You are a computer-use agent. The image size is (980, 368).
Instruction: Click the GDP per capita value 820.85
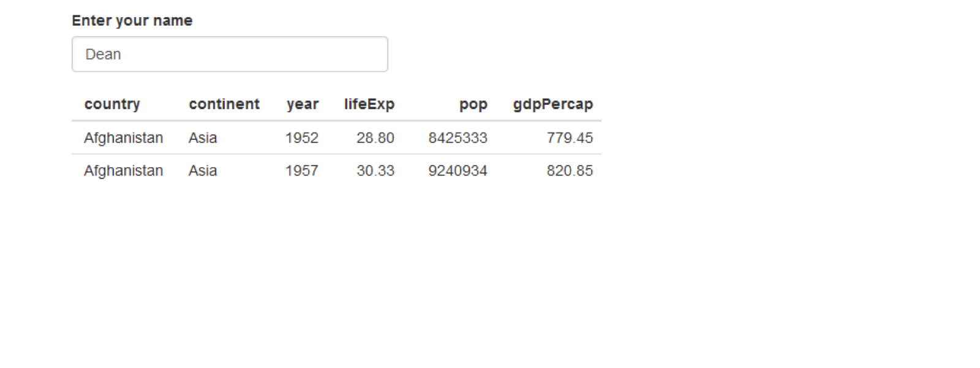[x=570, y=171]
